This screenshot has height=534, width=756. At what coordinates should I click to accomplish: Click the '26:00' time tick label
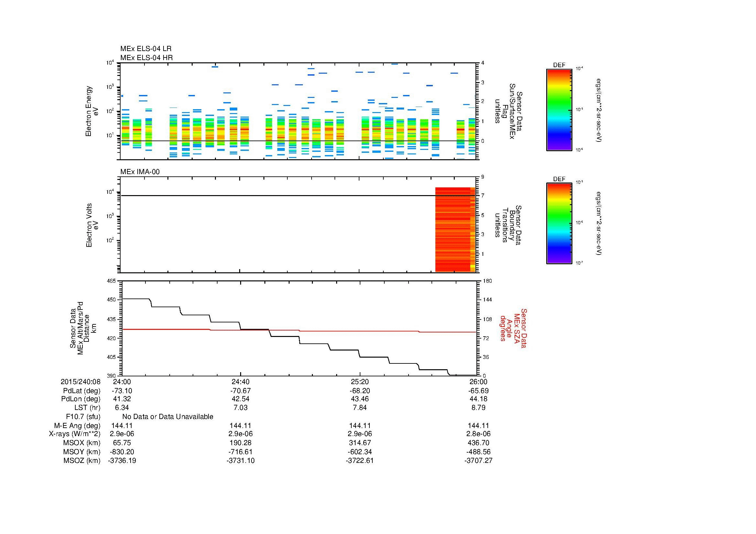coord(478,382)
